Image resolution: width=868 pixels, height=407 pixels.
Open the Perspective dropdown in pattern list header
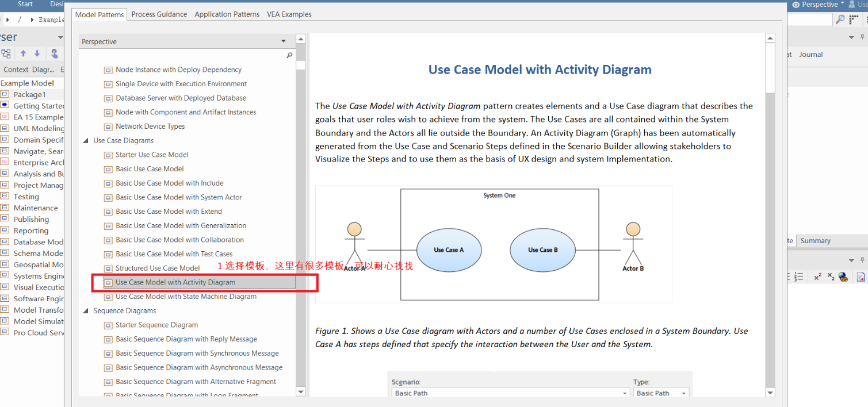283,41
